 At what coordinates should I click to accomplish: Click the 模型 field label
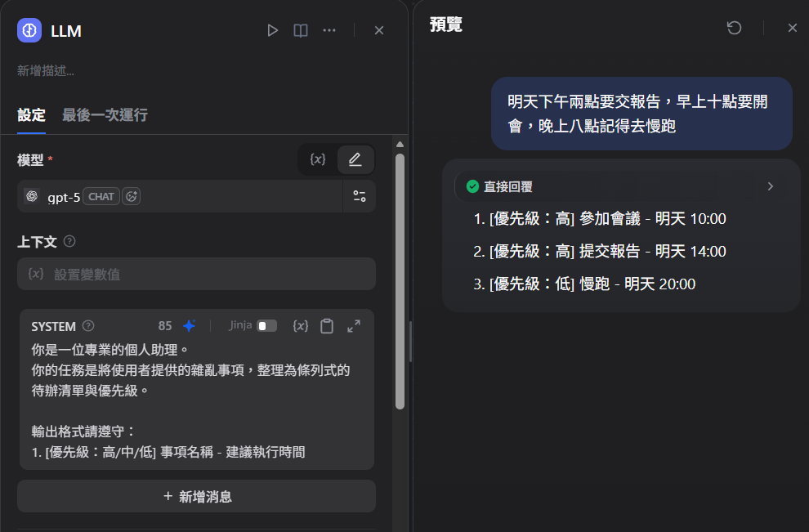coord(30,160)
